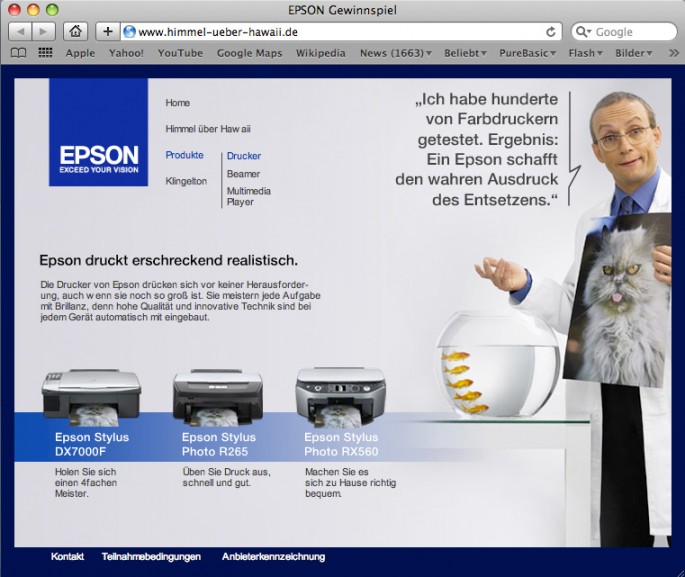Select Klingelton in the site menu
Viewport: 685px width, 577px height.
pos(186,181)
